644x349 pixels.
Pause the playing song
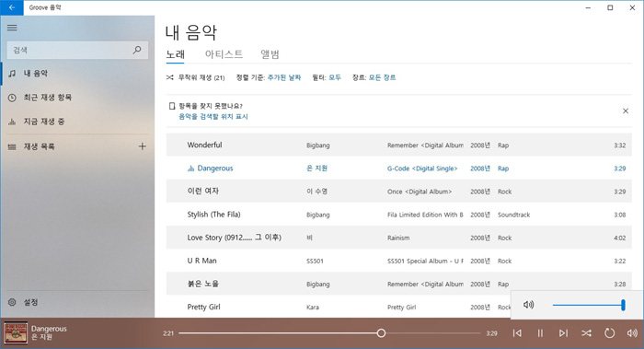tap(540, 333)
